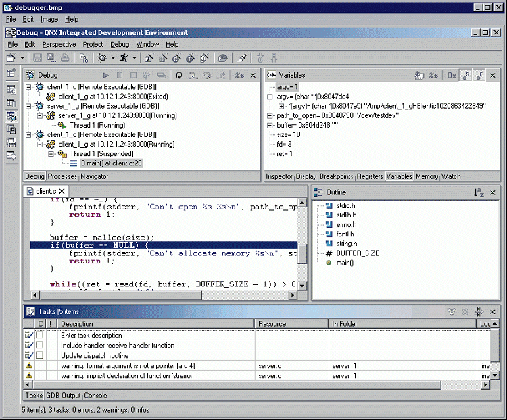Switch to the GDB Output tab
This screenshot has width=507, height=420.
(x=63, y=396)
